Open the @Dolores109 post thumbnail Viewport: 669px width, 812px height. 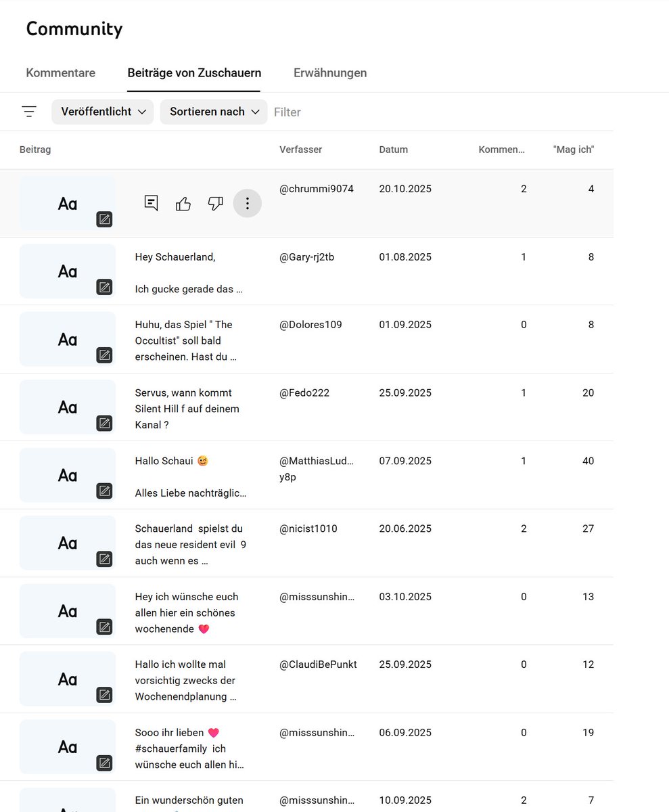point(68,339)
